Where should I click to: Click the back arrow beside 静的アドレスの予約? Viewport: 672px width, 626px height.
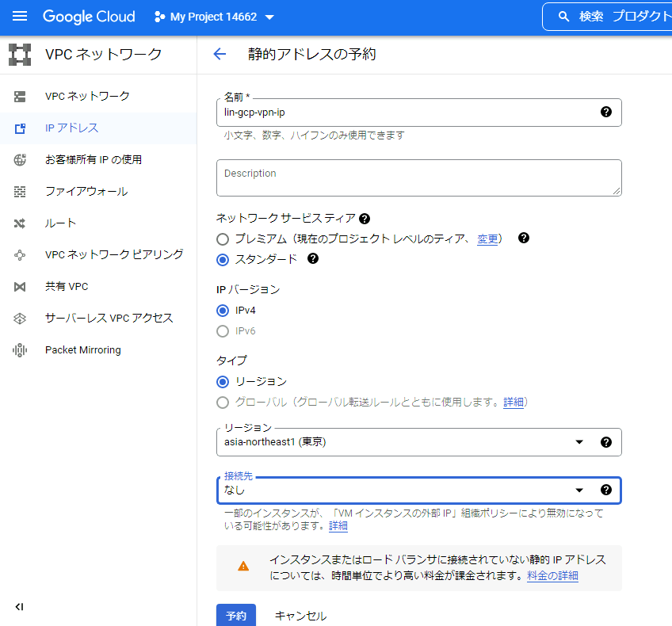tap(220, 54)
